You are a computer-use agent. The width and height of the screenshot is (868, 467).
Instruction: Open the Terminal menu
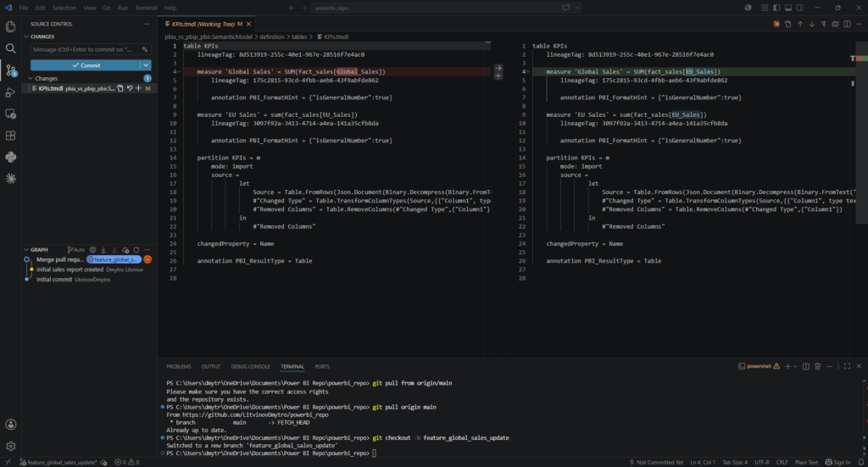pyautogui.click(x=146, y=8)
